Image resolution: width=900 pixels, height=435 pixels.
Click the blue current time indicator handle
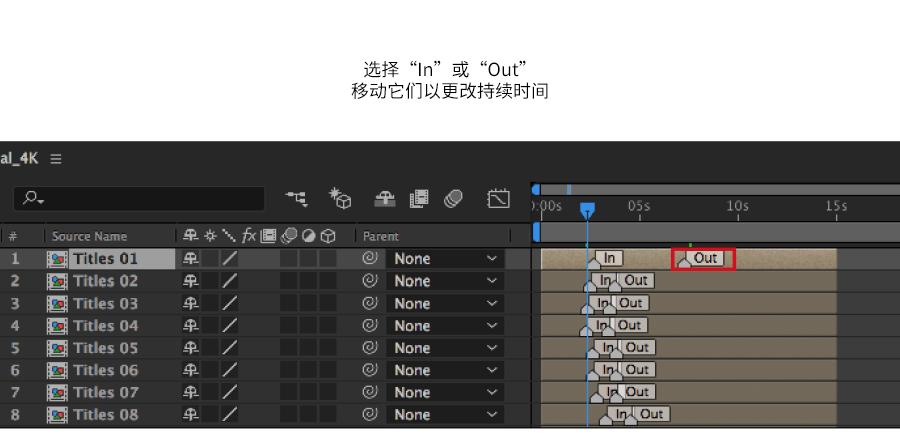[588, 210]
